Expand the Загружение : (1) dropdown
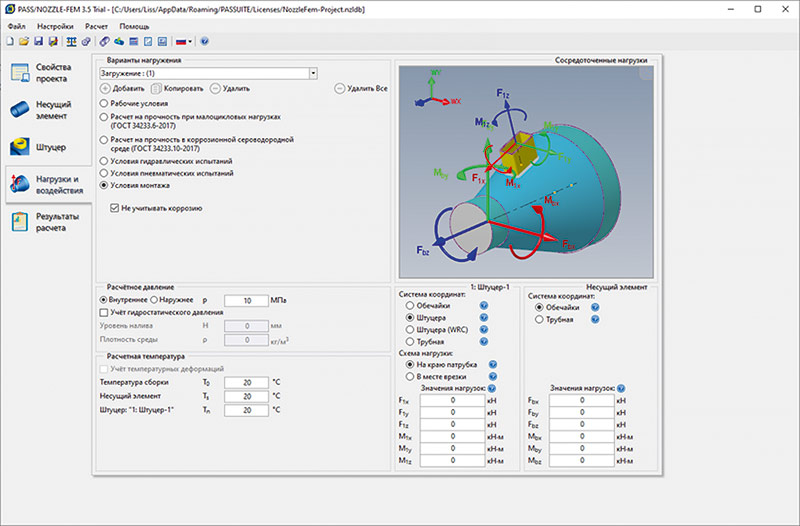Viewport: 800px width, 526px height. point(313,73)
